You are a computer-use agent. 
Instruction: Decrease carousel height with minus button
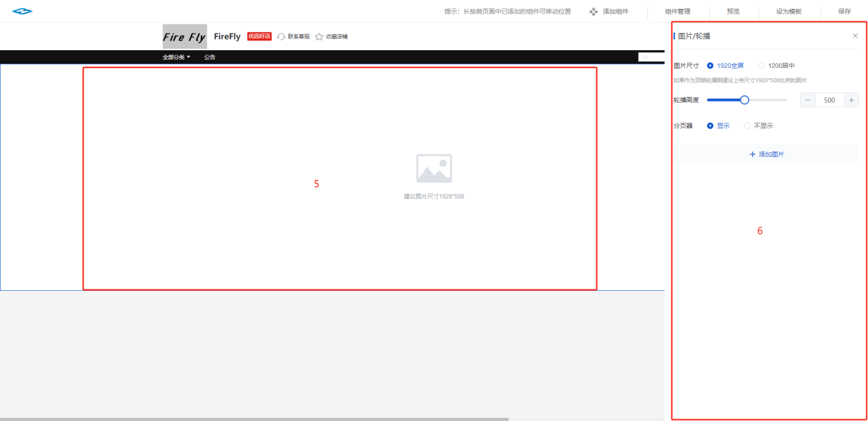click(808, 100)
